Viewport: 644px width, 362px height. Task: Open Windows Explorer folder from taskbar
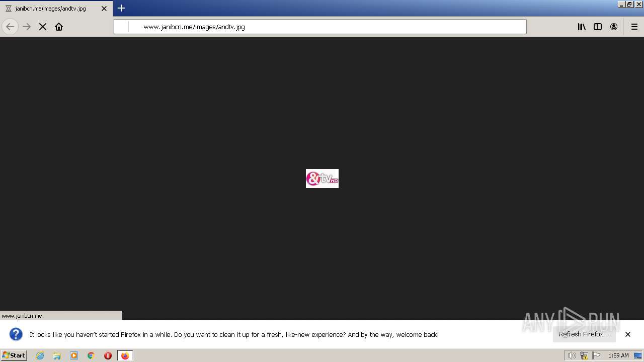(57, 355)
